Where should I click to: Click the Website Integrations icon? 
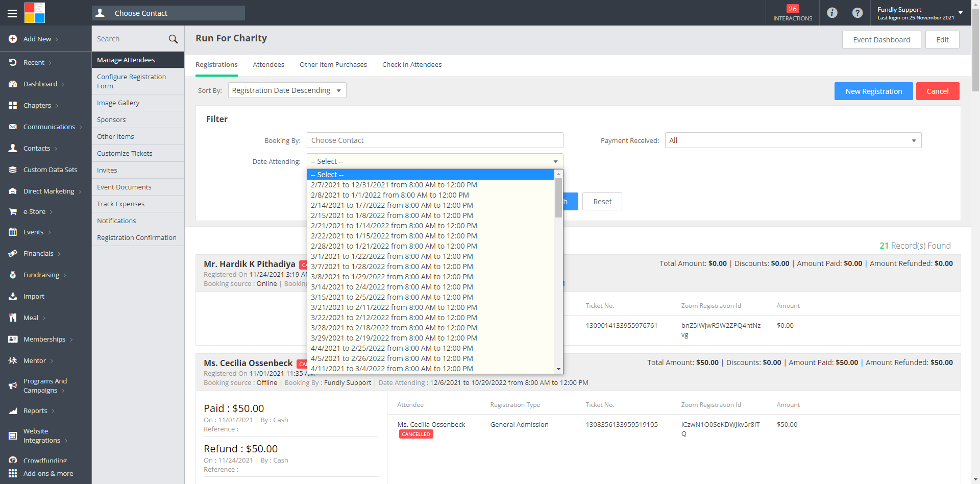pyautogui.click(x=13, y=435)
